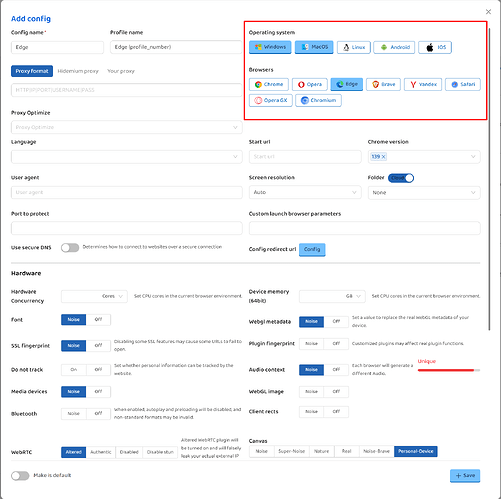Pick the iOS Apple icon option
501x499 pixels.
click(x=435, y=47)
